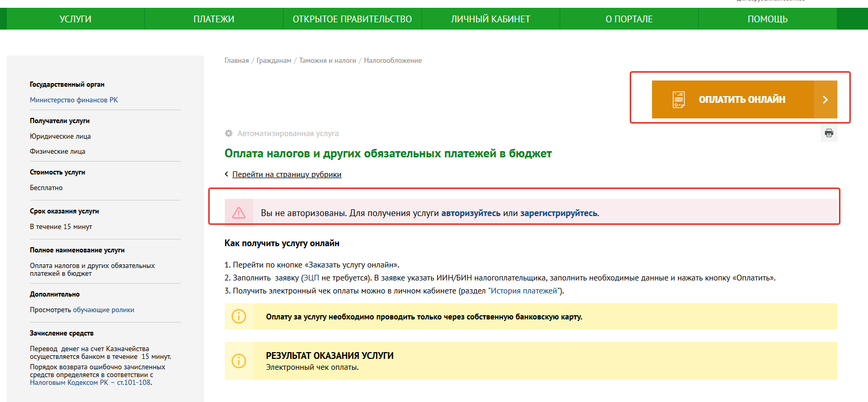Click the heading Государственный орган

[67, 85]
